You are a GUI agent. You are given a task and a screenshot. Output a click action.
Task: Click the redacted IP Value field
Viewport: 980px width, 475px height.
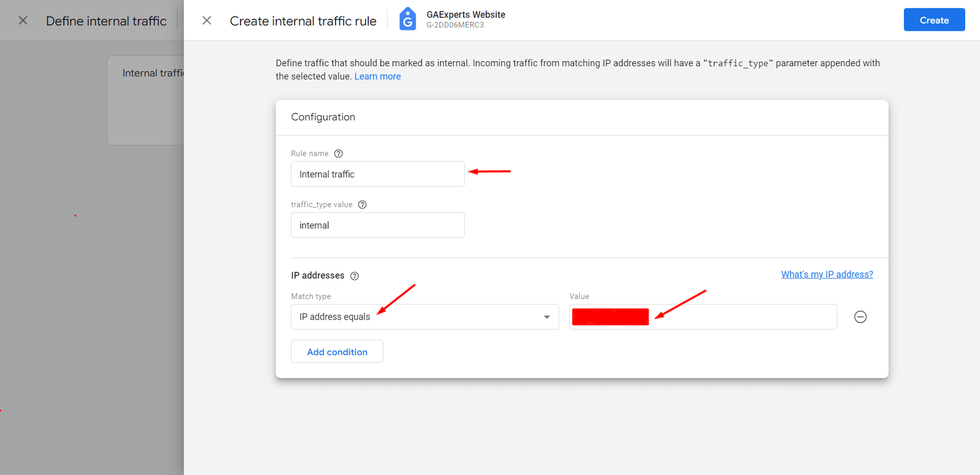(x=609, y=316)
